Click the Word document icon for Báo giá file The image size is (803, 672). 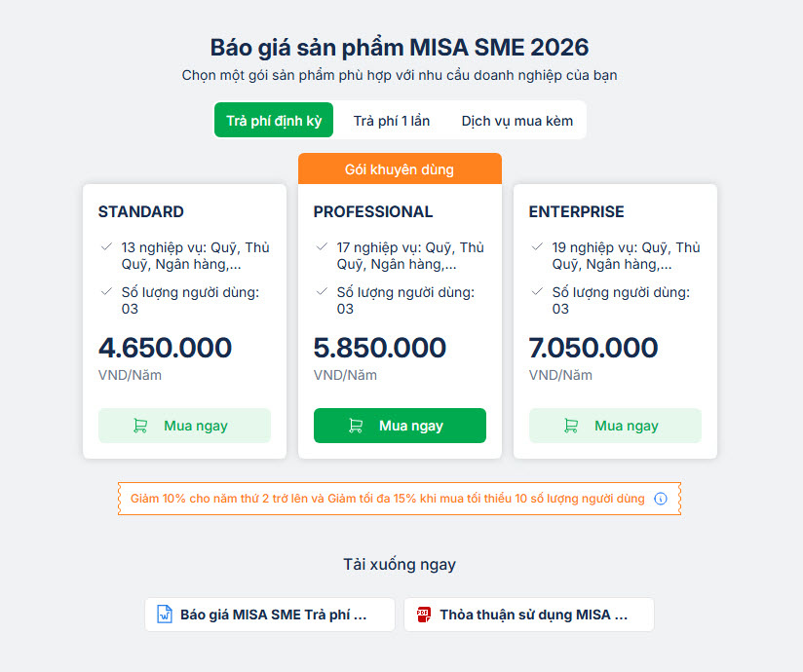point(165,615)
